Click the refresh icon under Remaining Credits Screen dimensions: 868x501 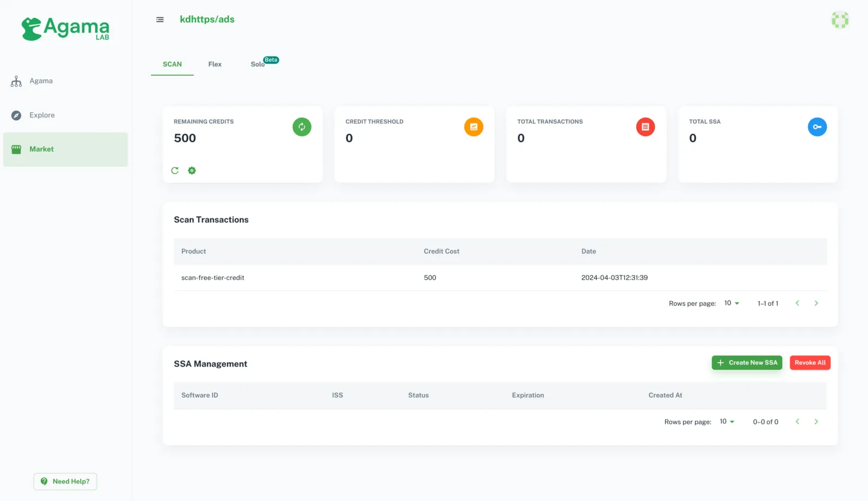175,171
